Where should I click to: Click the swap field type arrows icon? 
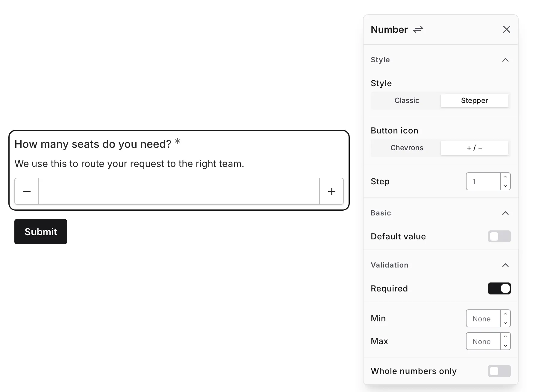(x=418, y=29)
